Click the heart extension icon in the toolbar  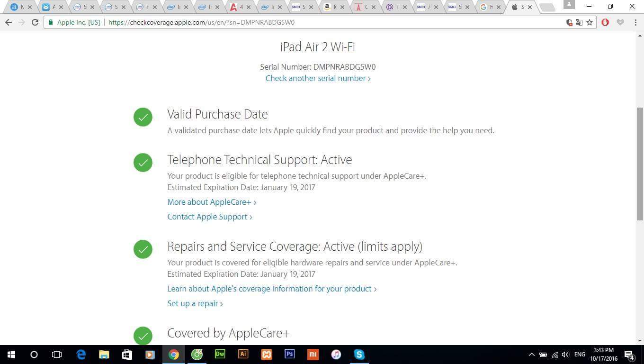tap(620, 22)
